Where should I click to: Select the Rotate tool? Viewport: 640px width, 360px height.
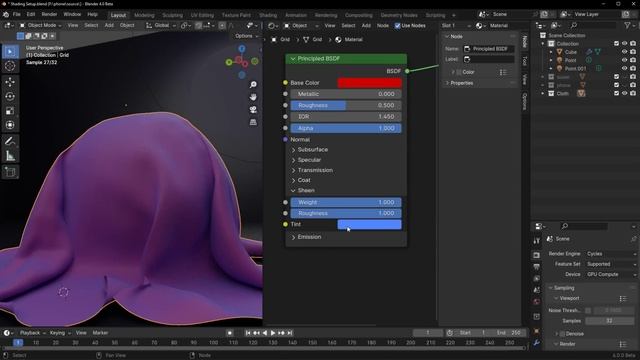tap(10, 96)
